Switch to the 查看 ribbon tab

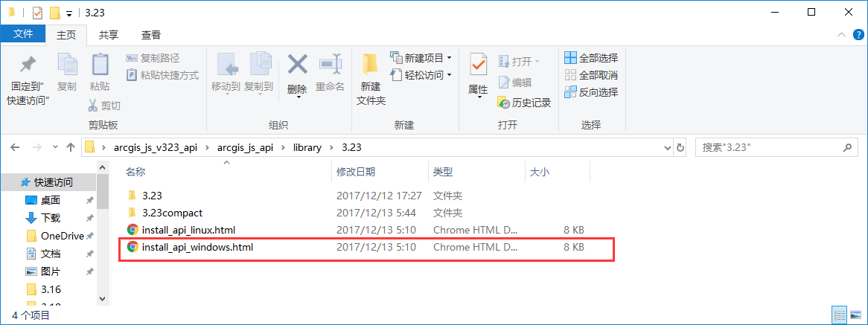[x=151, y=35]
